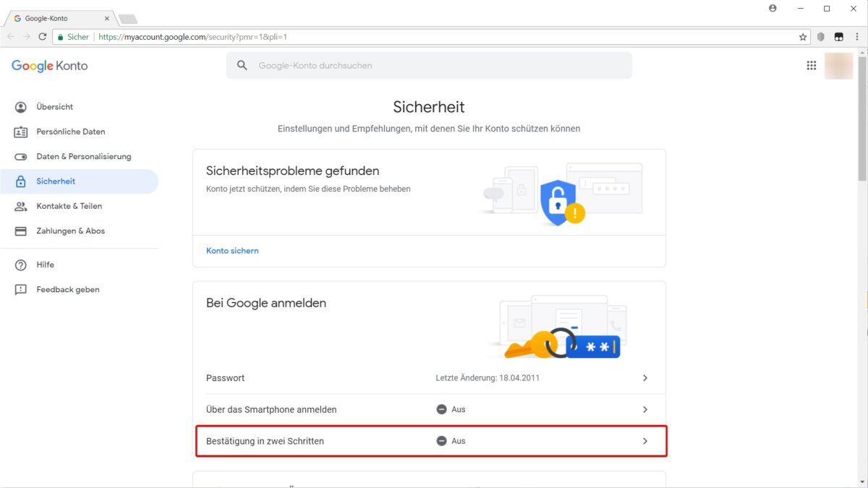
Task: Select the Google-Konto browser tab
Action: (x=58, y=18)
